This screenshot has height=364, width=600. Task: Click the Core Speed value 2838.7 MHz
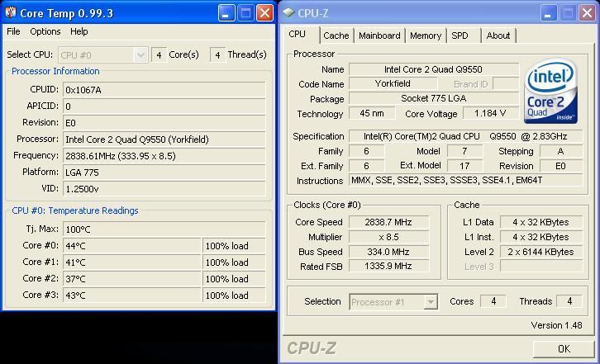coord(388,222)
